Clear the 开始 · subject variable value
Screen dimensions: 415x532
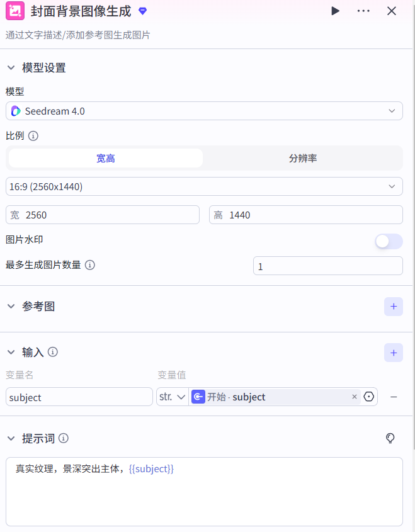click(x=354, y=397)
